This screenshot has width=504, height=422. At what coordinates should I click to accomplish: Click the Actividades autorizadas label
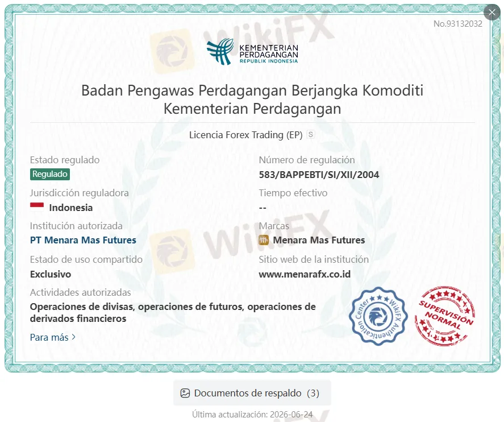(80, 292)
